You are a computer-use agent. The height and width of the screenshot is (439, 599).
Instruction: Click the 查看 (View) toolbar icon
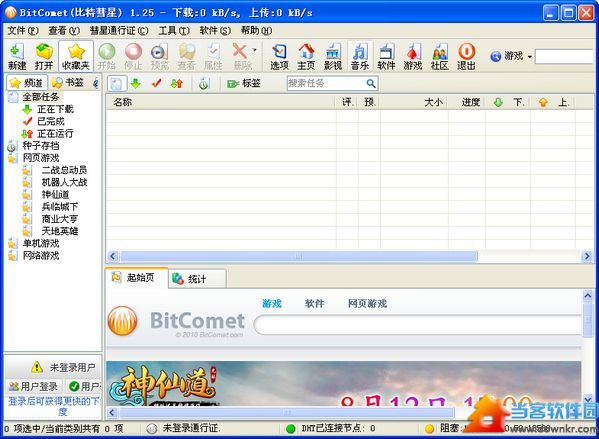(x=186, y=56)
